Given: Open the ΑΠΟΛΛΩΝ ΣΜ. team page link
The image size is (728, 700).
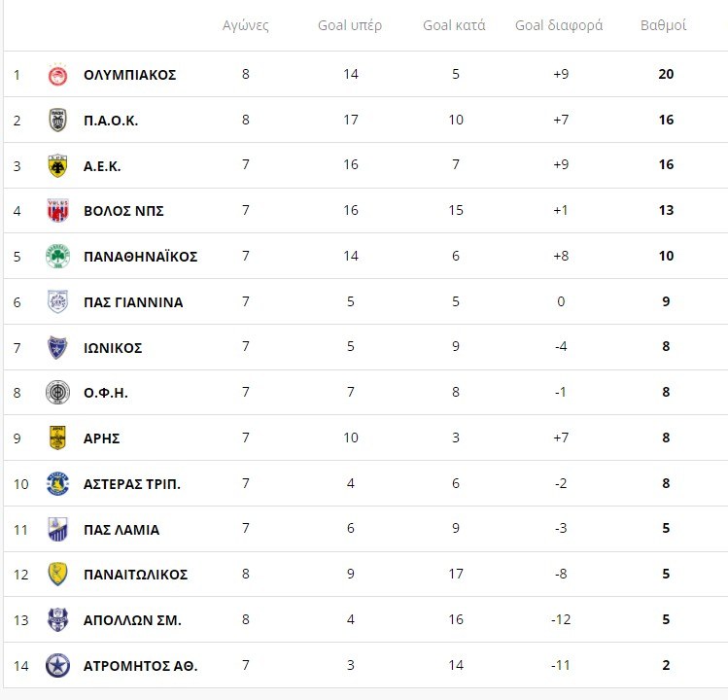Looking at the screenshot, I should (x=132, y=620).
